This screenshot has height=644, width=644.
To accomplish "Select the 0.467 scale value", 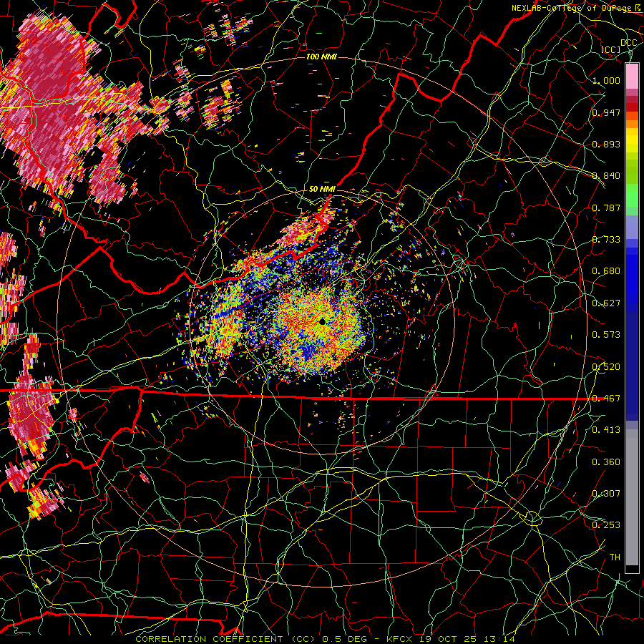I will point(606,399).
